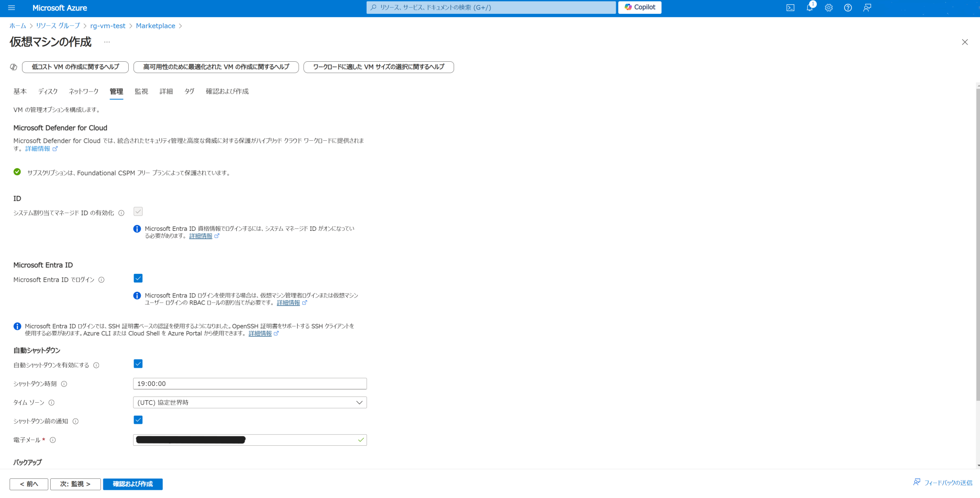This screenshot has height=498, width=980.
Task: Switch to the 確認および作成 tab
Action: [227, 91]
